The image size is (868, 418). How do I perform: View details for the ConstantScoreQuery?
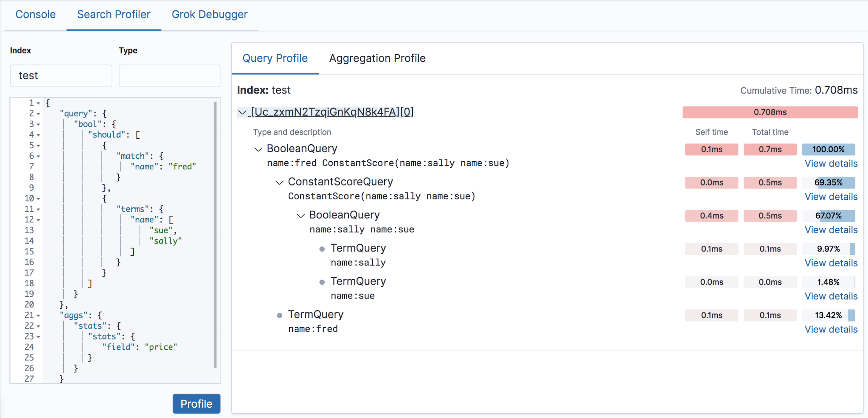(x=831, y=196)
